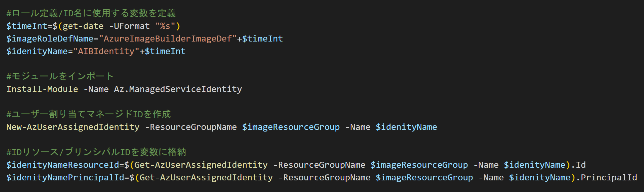Click Get-AzUserAssignedIdentity on the last line
644x192 pixels.
[206, 177]
